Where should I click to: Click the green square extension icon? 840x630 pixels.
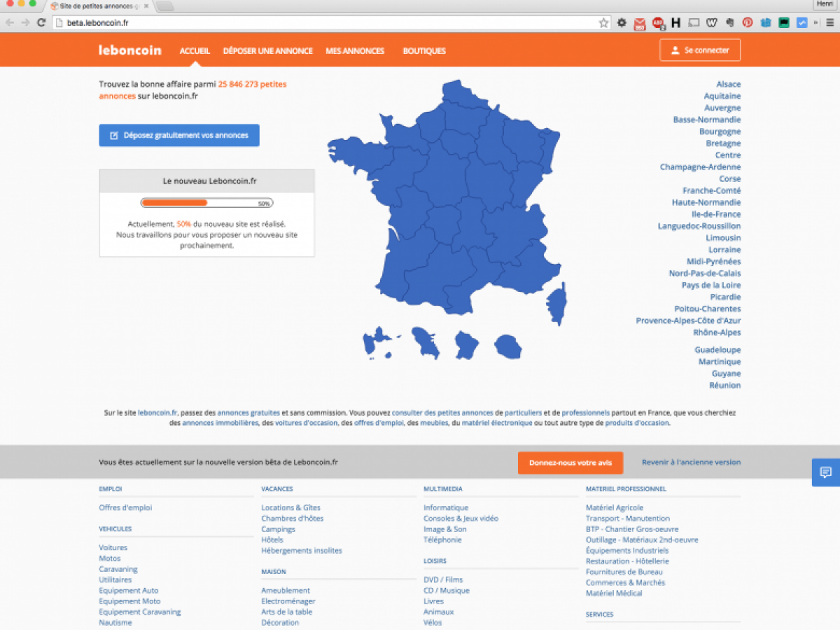[x=784, y=22]
